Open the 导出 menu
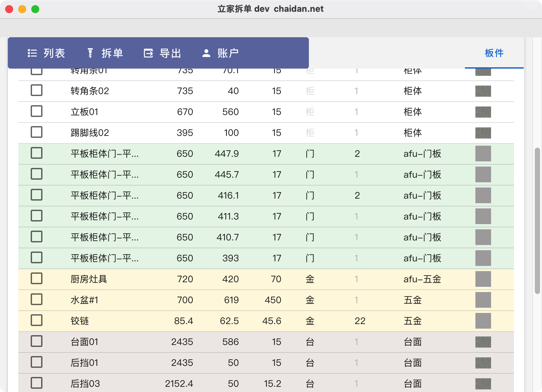 (163, 53)
